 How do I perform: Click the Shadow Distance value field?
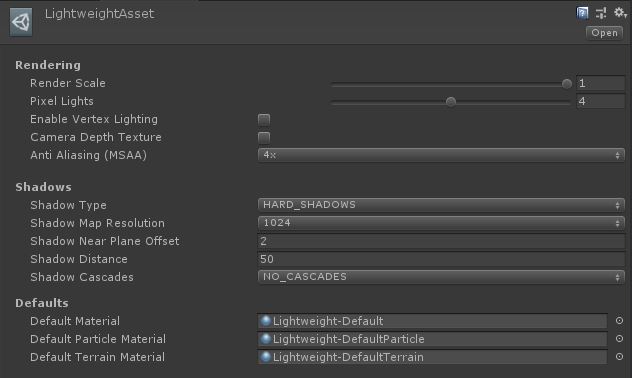coord(441,259)
